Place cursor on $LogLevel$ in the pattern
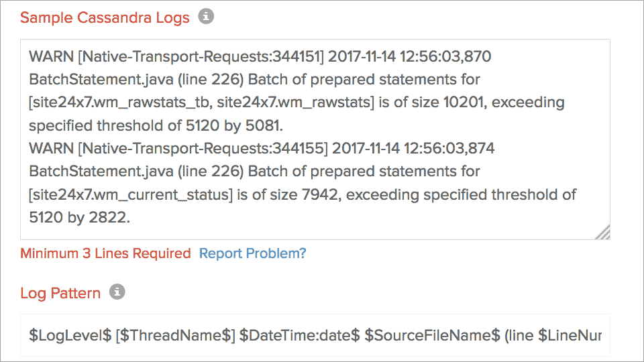Image resolution: width=644 pixels, height=362 pixels. pos(70,335)
